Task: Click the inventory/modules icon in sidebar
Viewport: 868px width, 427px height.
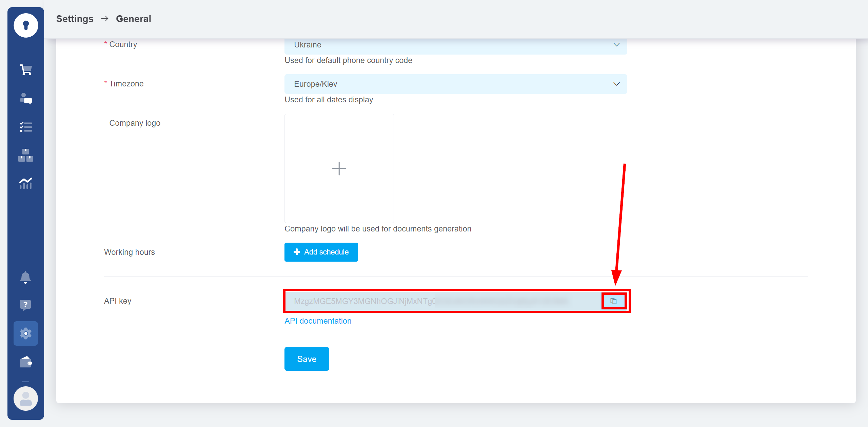Action: 26,156
